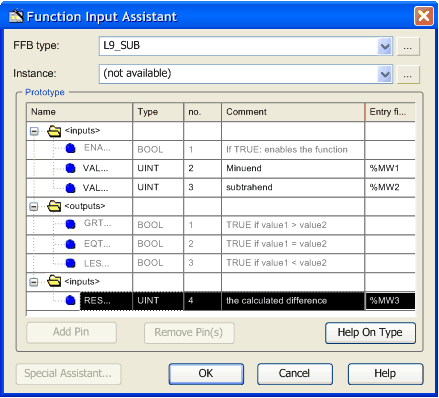
Task: Click the <outputs> folder icon
Action: 54,206
